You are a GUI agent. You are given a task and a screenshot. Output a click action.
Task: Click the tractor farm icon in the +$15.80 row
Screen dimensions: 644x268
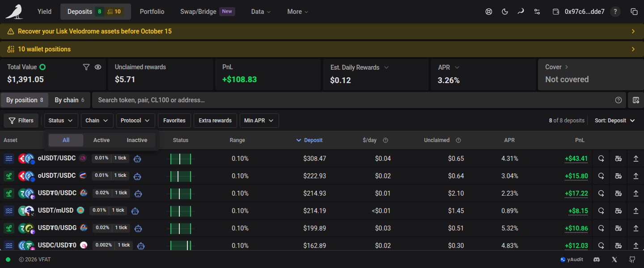619,176
